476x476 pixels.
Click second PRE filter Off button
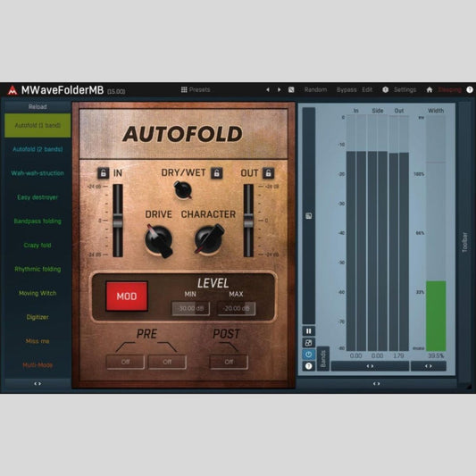tap(167, 362)
